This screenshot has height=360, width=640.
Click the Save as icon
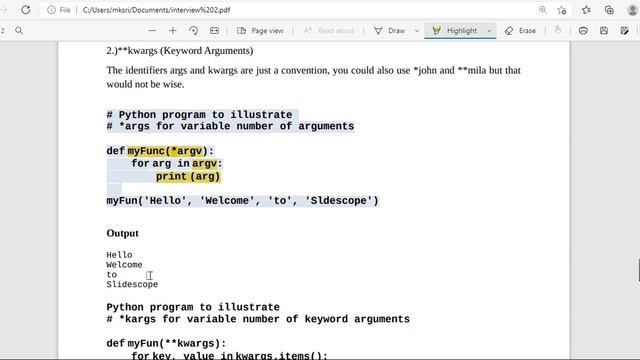point(624,31)
